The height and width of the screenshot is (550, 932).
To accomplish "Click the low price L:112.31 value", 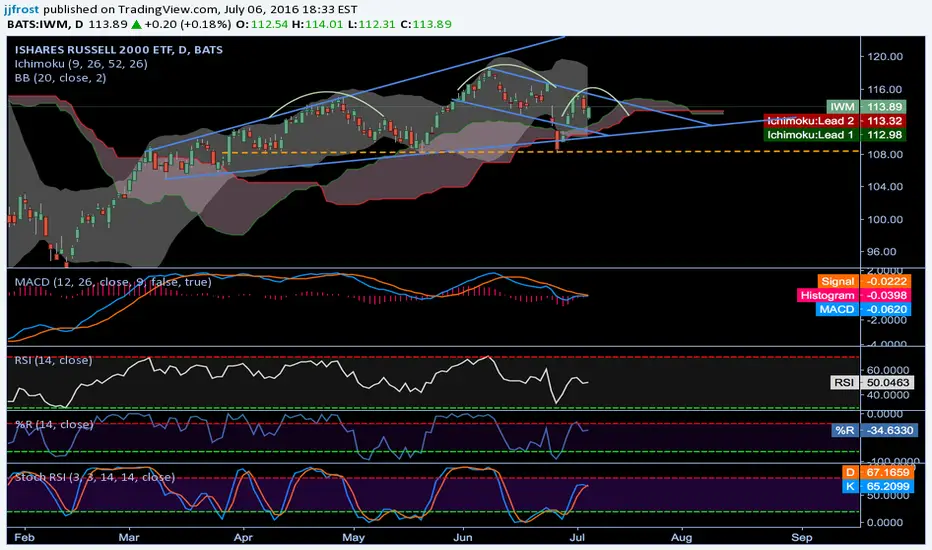I will point(371,24).
